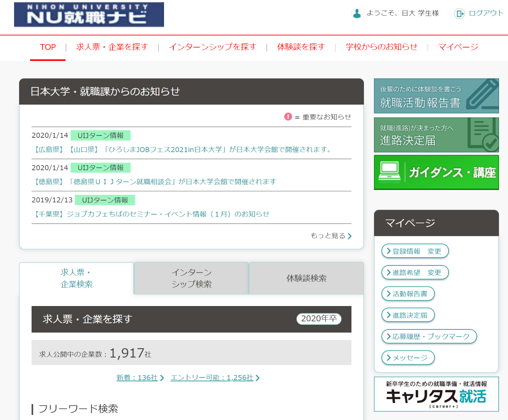The image size is (508, 420).
Task: Log out via ログアウト link
Action: click(x=486, y=13)
